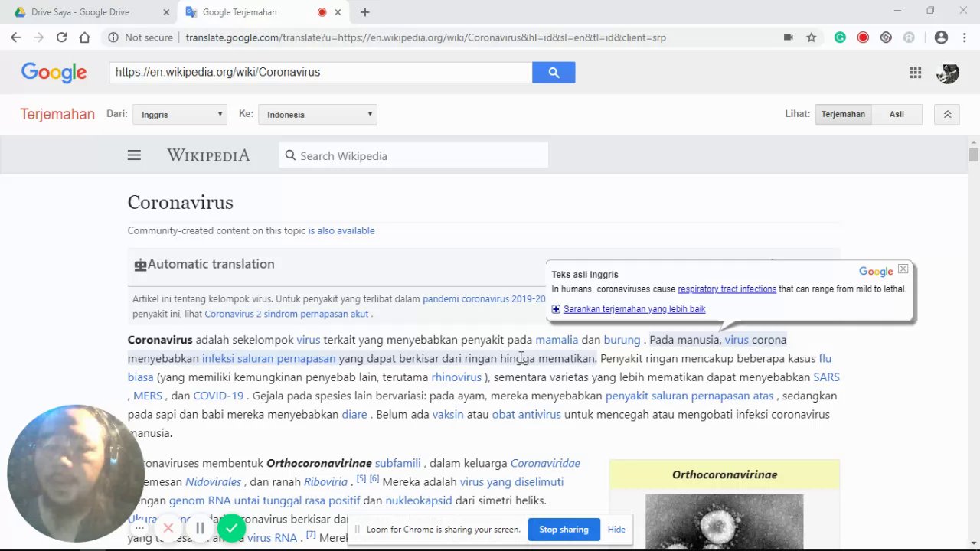Open the mamalia link
The image size is (980, 551).
(x=557, y=340)
